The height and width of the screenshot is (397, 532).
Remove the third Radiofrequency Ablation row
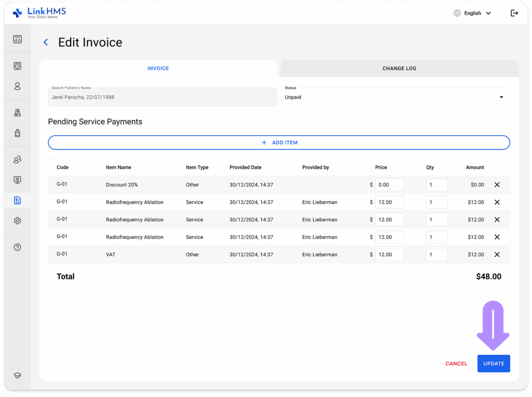pyautogui.click(x=497, y=237)
